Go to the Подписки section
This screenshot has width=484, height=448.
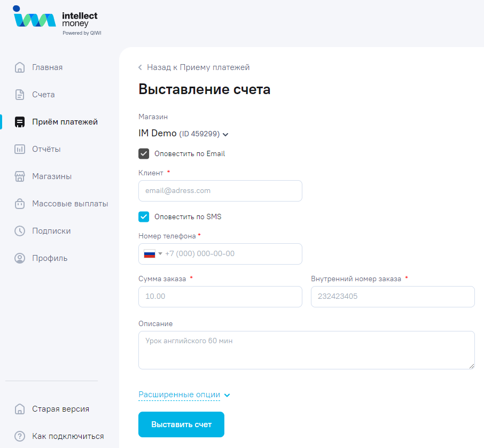coord(51,231)
